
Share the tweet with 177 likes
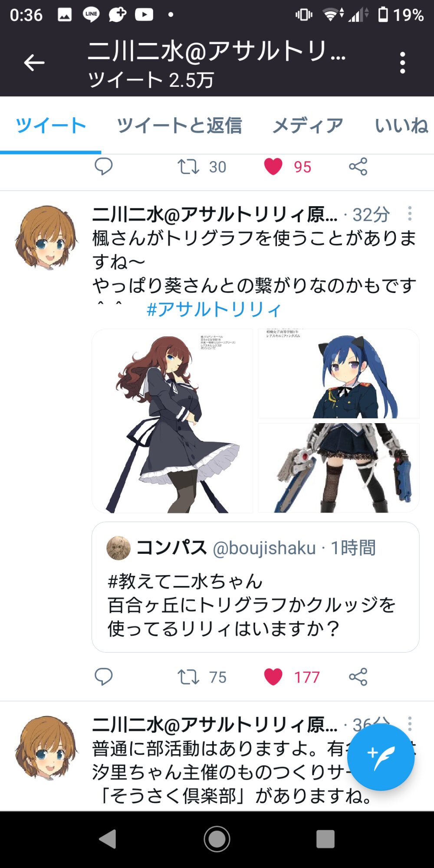[358, 677]
